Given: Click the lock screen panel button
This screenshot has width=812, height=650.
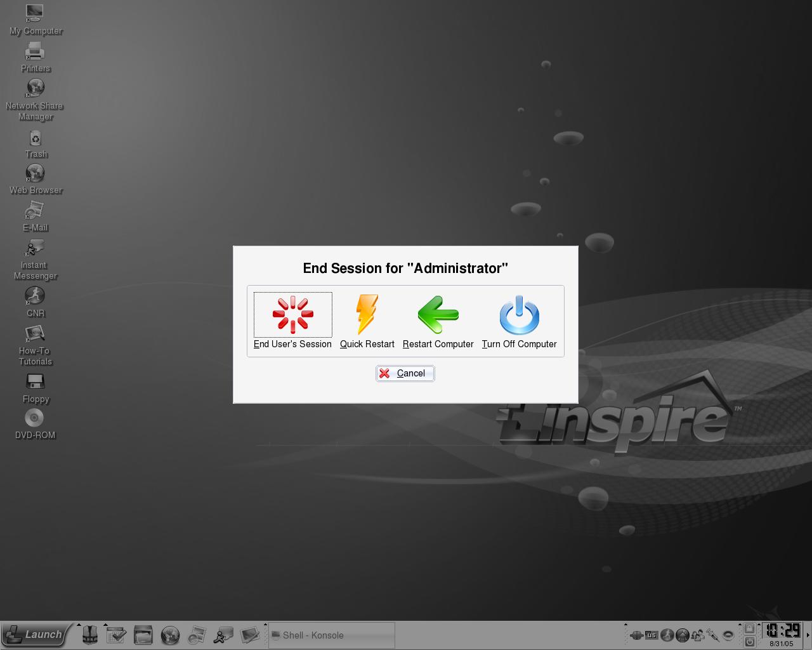Looking at the screenshot, I should (x=749, y=628).
